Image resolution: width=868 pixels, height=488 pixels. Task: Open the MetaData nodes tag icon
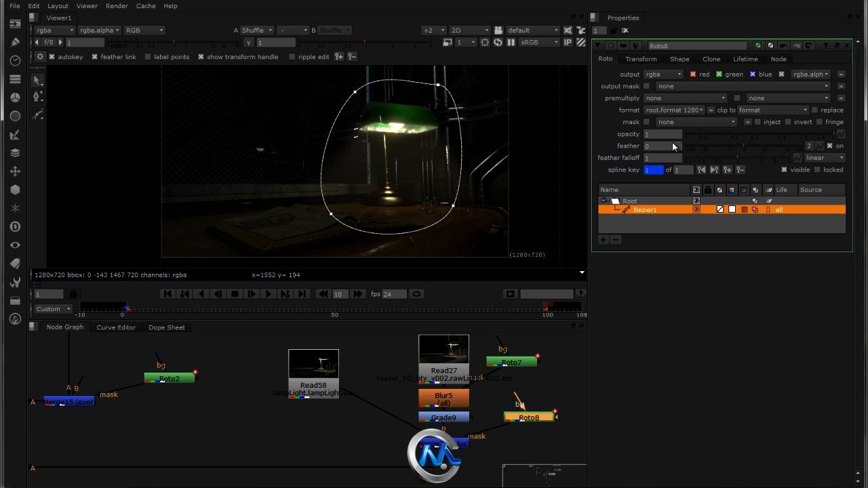coord(15,264)
